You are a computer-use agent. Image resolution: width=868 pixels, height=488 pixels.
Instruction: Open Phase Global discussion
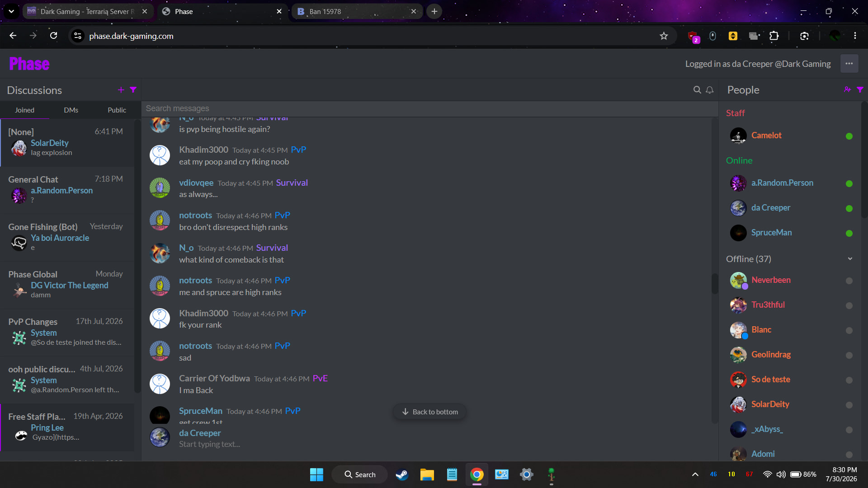tap(67, 285)
